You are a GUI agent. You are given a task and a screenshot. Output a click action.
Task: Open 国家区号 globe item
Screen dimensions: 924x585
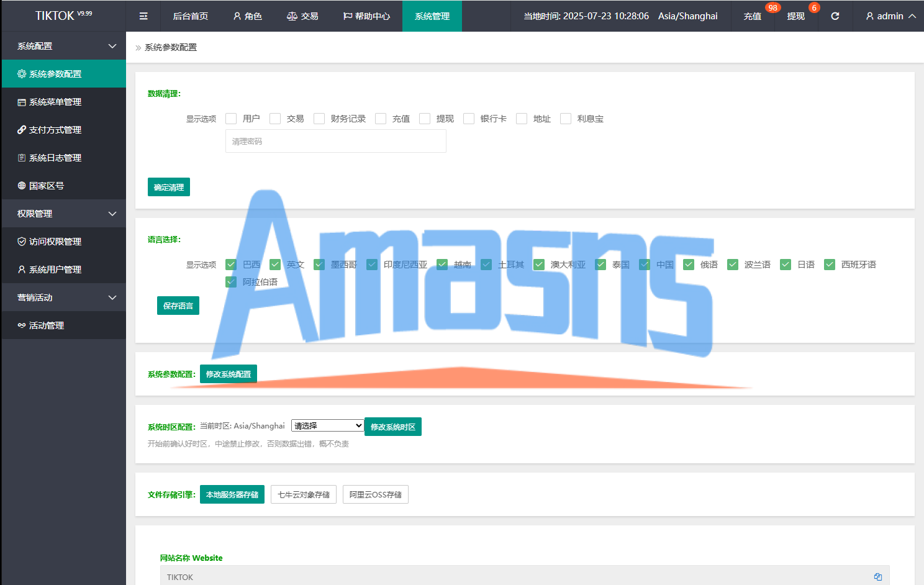click(x=47, y=186)
